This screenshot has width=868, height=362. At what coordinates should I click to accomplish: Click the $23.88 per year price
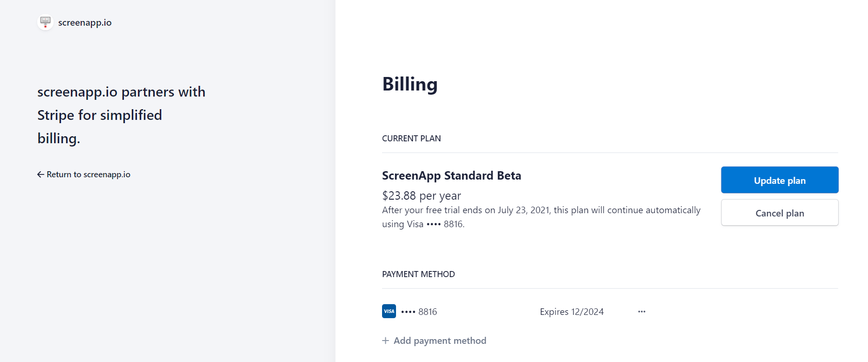[x=421, y=195]
